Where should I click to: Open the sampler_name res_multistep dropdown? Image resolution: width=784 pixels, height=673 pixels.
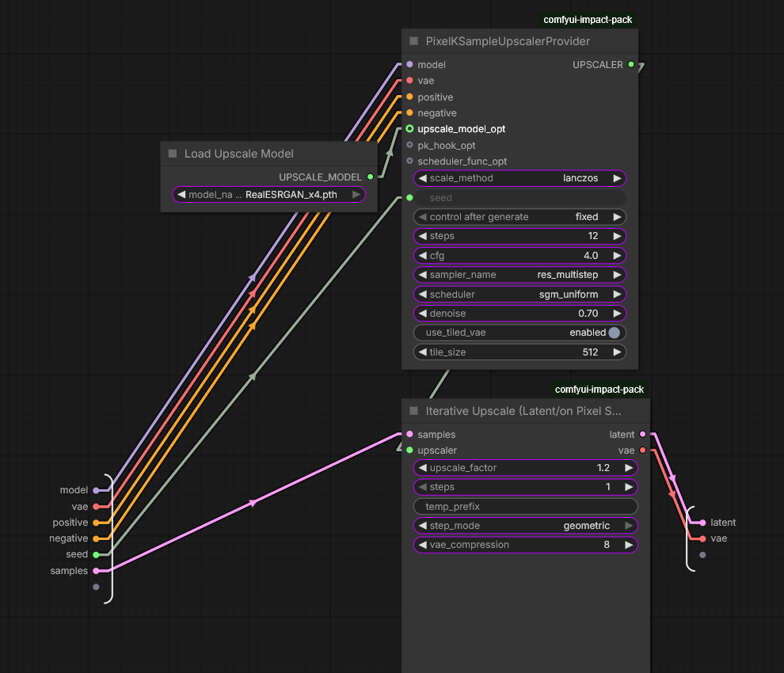click(x=519, y=275)
